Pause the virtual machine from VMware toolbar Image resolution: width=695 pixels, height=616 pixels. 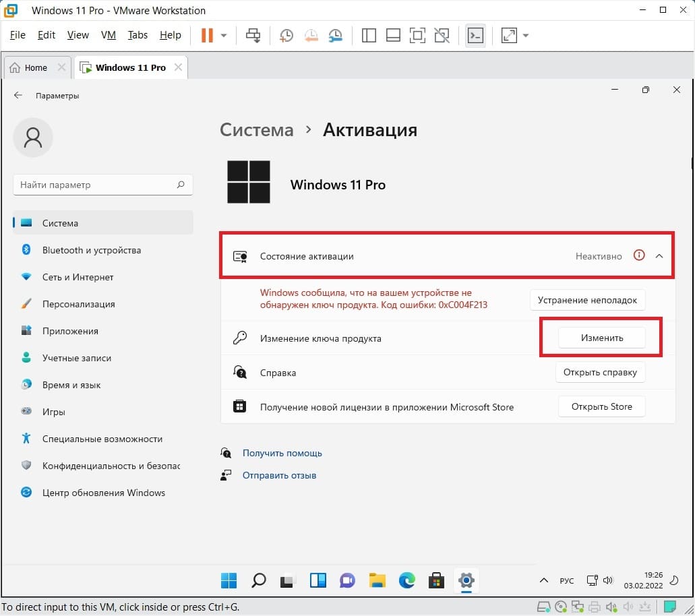[x=207, y=35]
